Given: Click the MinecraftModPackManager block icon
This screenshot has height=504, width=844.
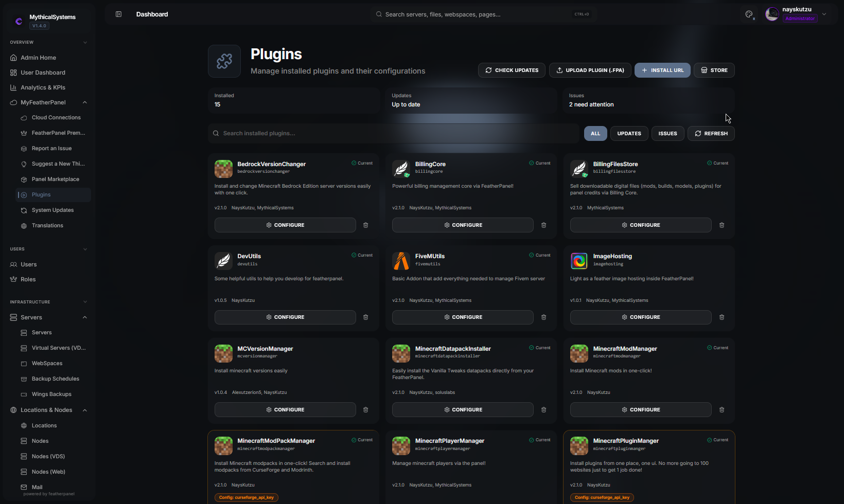Looking at the screenshot, I should 223,446.
